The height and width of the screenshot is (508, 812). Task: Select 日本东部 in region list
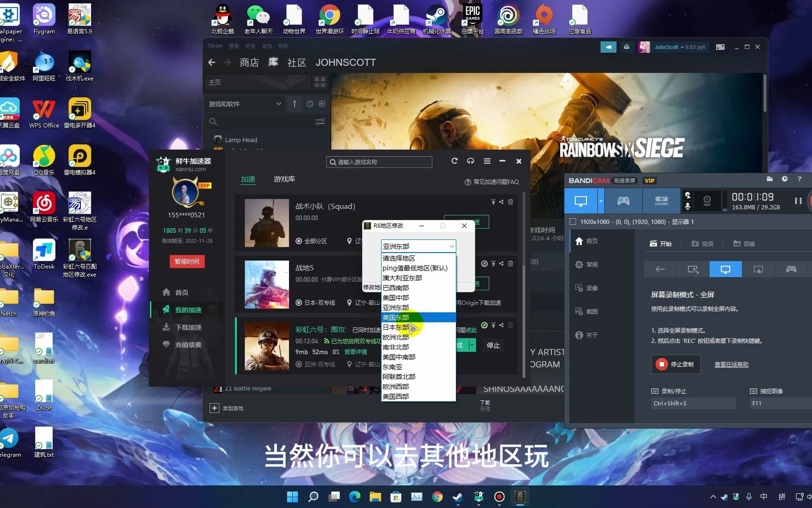point(418,327)
